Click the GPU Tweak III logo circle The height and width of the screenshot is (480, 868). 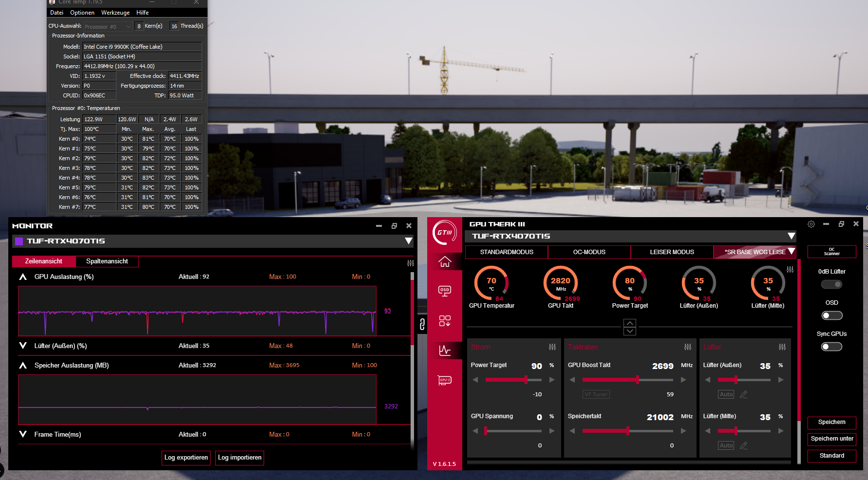point(445,232)
